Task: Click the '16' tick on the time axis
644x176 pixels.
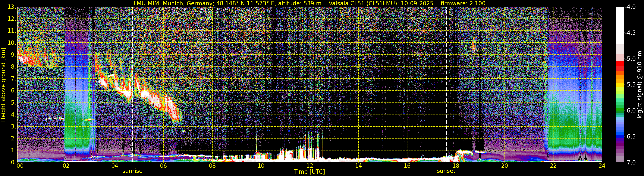Action: (407, 166)
